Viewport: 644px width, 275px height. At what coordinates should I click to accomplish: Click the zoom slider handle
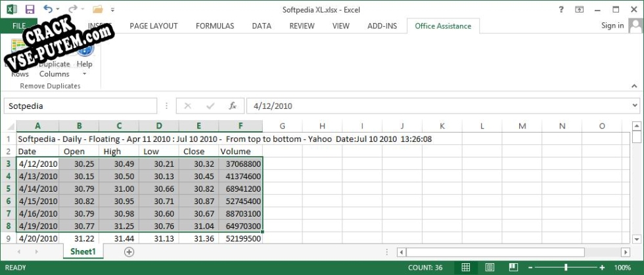pos(566,268)
